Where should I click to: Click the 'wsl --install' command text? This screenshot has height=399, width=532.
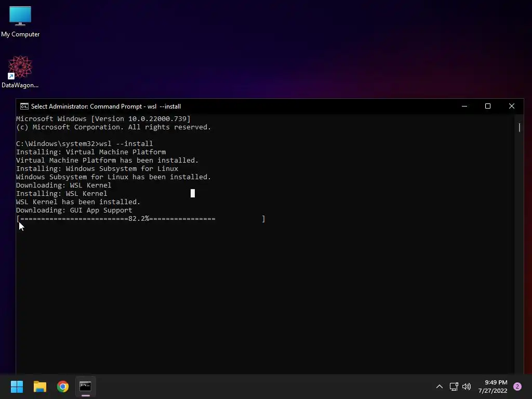[126, 143]
